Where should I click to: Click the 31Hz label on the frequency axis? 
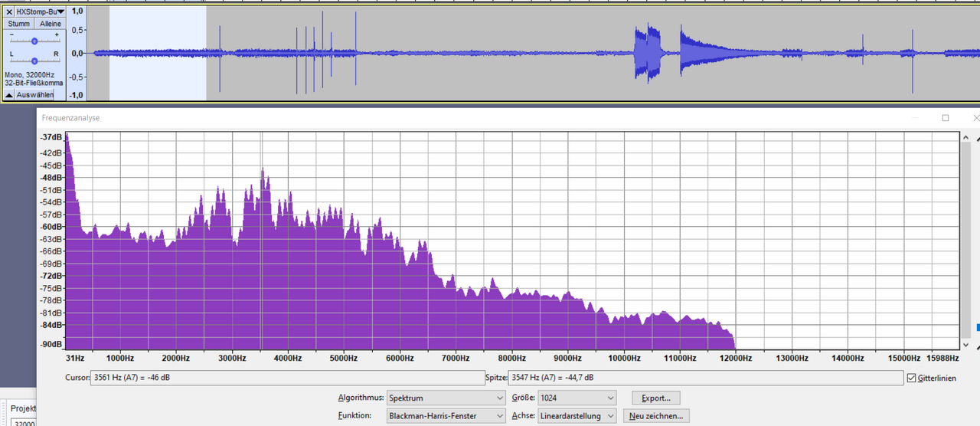[x=75, y=358]
